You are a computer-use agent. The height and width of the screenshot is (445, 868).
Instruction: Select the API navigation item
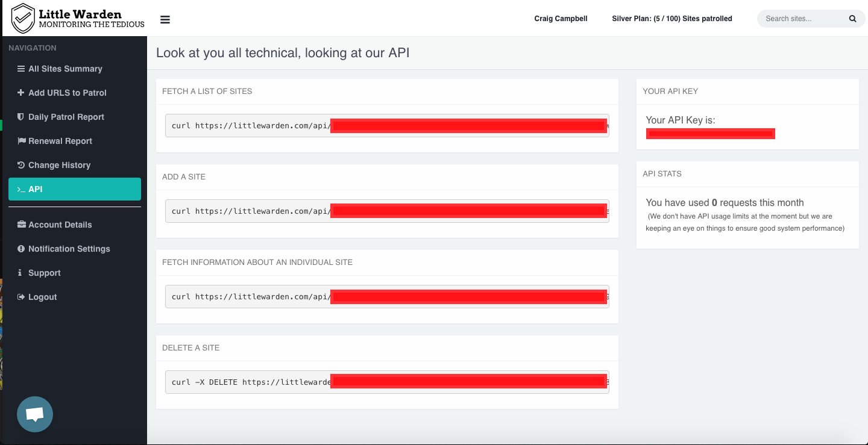[75, 189]
